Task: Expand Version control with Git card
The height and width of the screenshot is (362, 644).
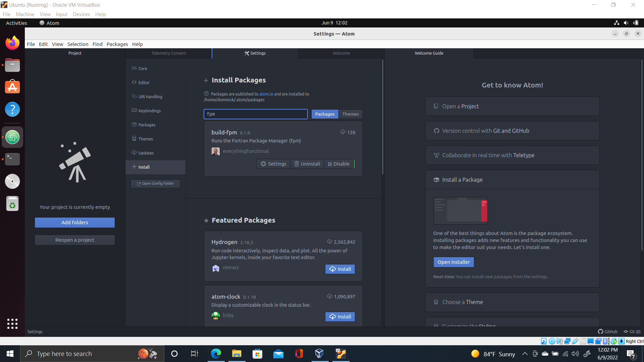Action: click(512, 131)
